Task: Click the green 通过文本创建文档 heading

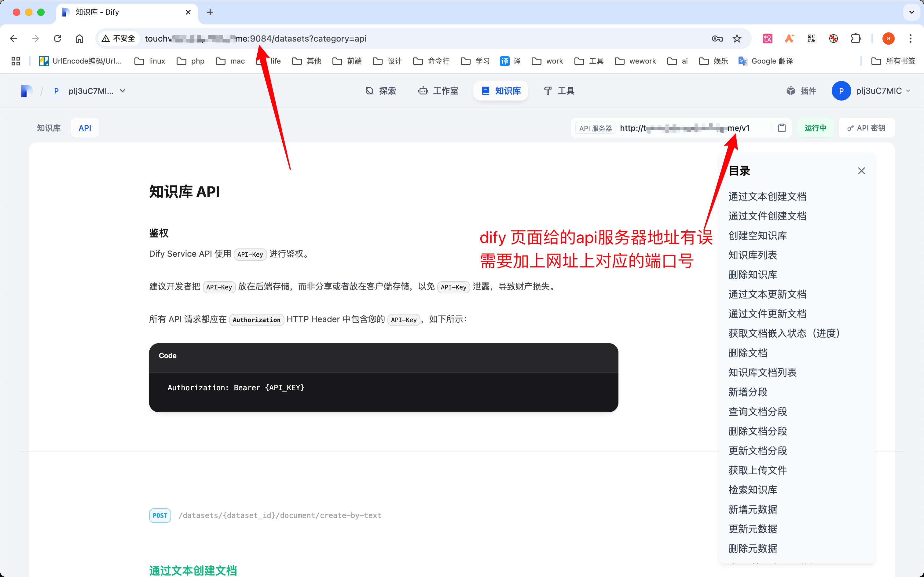Action: pos(193,571)
